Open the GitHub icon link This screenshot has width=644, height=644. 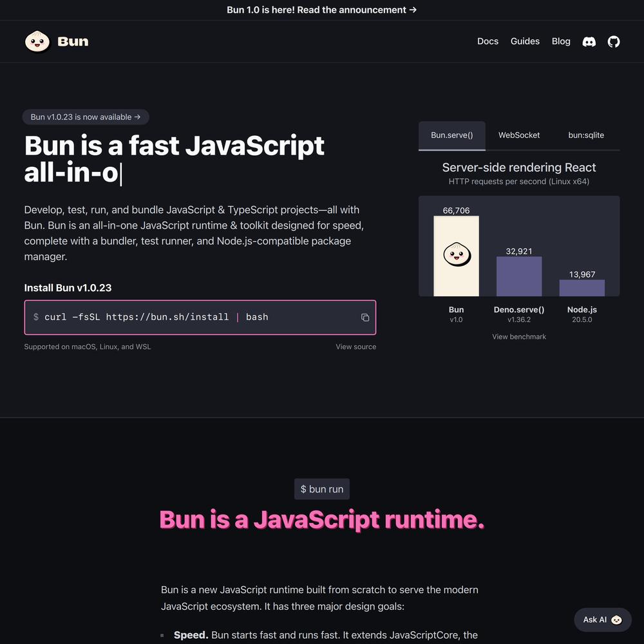coord(614,41)
